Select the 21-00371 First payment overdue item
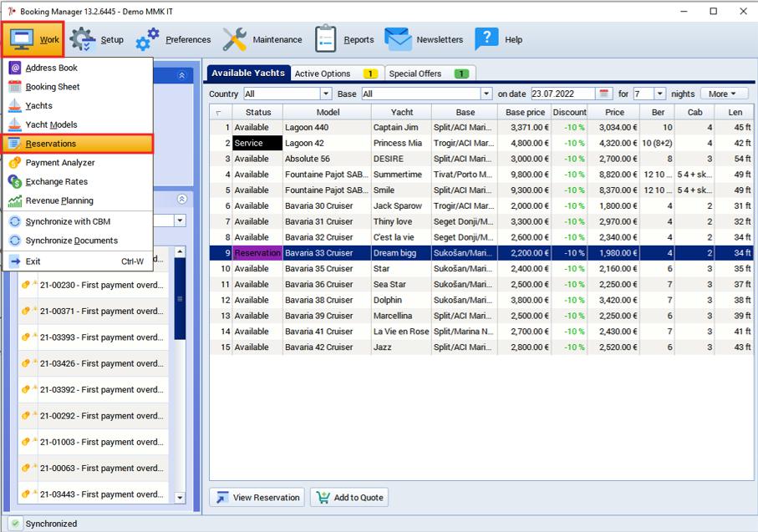This screenshot has width=758, height=532. (x=94, y=312)
